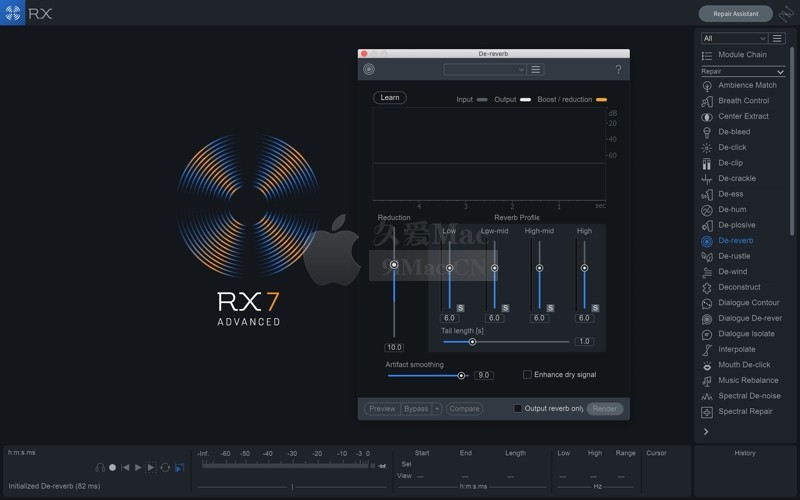This screenshot has height=500, width=800.
Task: Open the De-bleed module icon
Action: tap(707, 133)
